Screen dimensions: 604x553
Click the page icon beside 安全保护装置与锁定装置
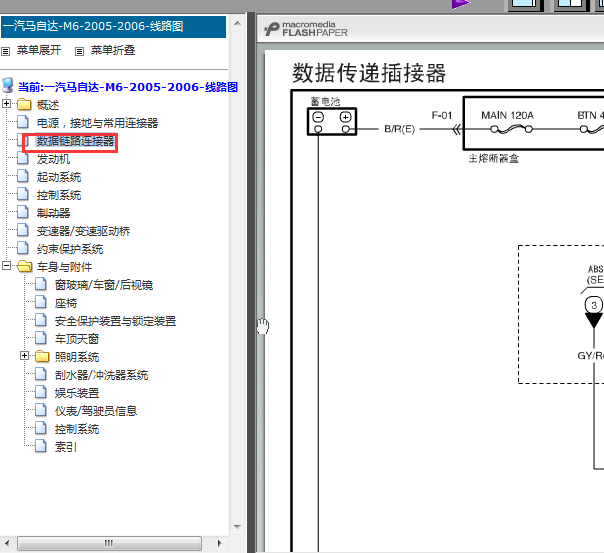pyautogui.click(x=41, y=320)
